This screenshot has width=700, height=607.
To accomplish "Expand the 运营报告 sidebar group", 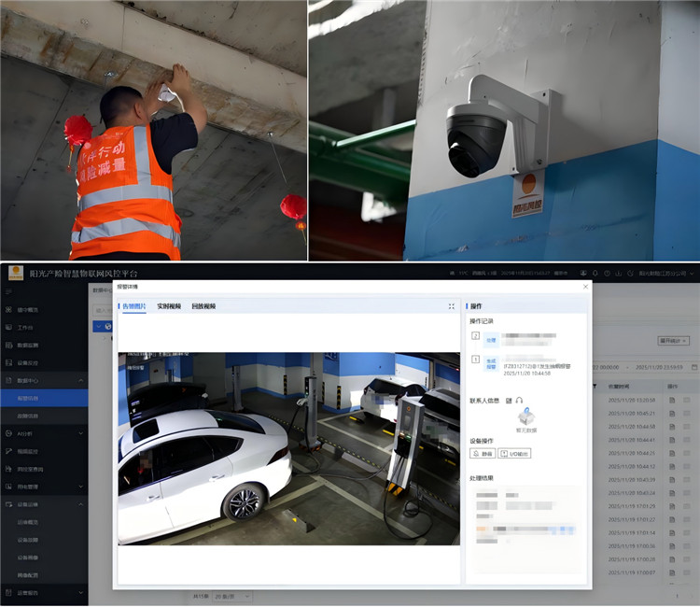I will click(x=44, y=593).
